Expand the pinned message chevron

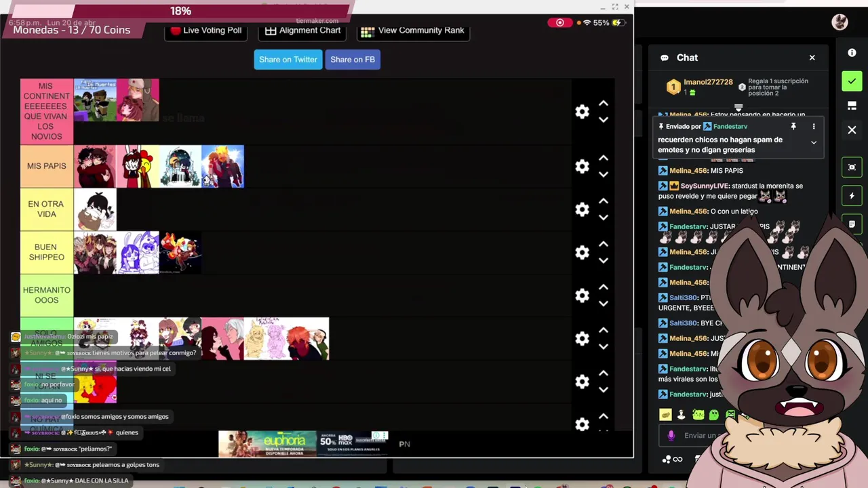point(814,142)
